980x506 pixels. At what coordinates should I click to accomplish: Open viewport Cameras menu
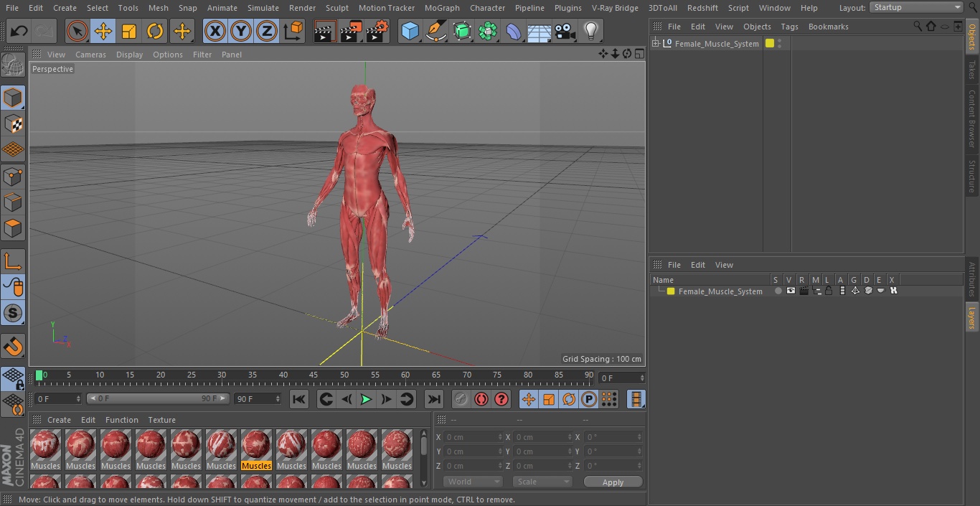coord(90,55)
